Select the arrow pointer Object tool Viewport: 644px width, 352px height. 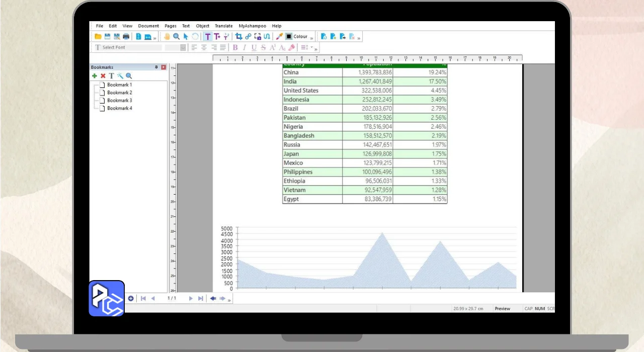(x=186, y=36)
